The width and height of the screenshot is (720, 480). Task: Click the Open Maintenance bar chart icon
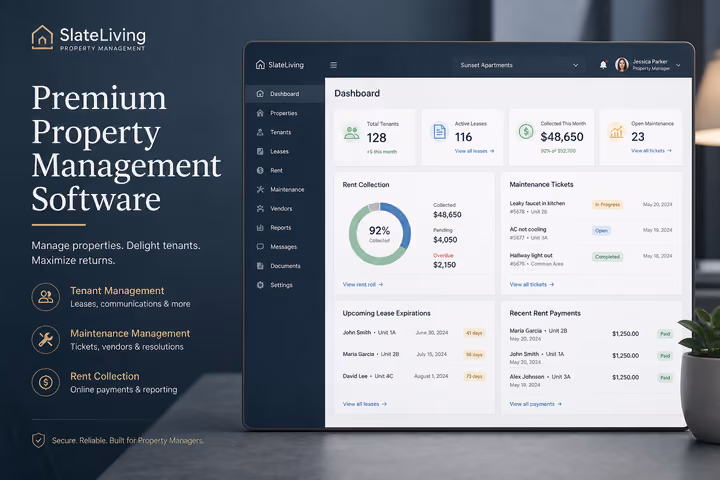pos(616,132)
